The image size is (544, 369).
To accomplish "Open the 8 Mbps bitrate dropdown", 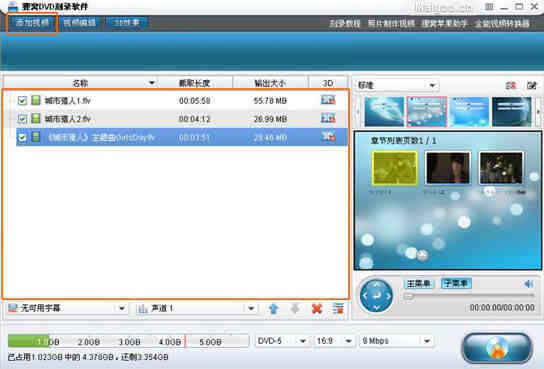I will coord(396,341).
